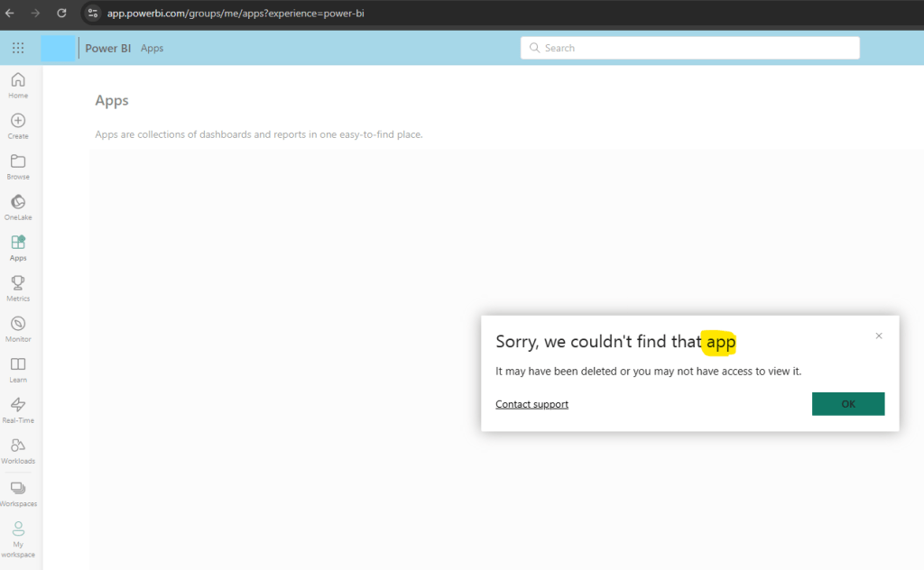
Task: Open Workloads in the sidebar
Action: (18, 450)
